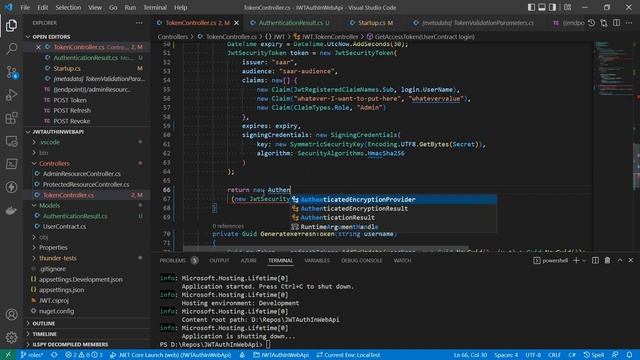Open changes compare icon in editor toolbar
The width and height of the screenshot is (640, 360).
click(604, 23)
